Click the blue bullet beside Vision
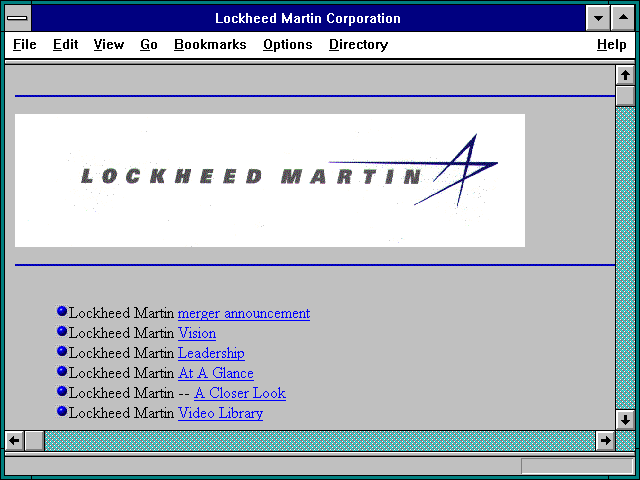This screenshot has height=480, width=640. 62,331
